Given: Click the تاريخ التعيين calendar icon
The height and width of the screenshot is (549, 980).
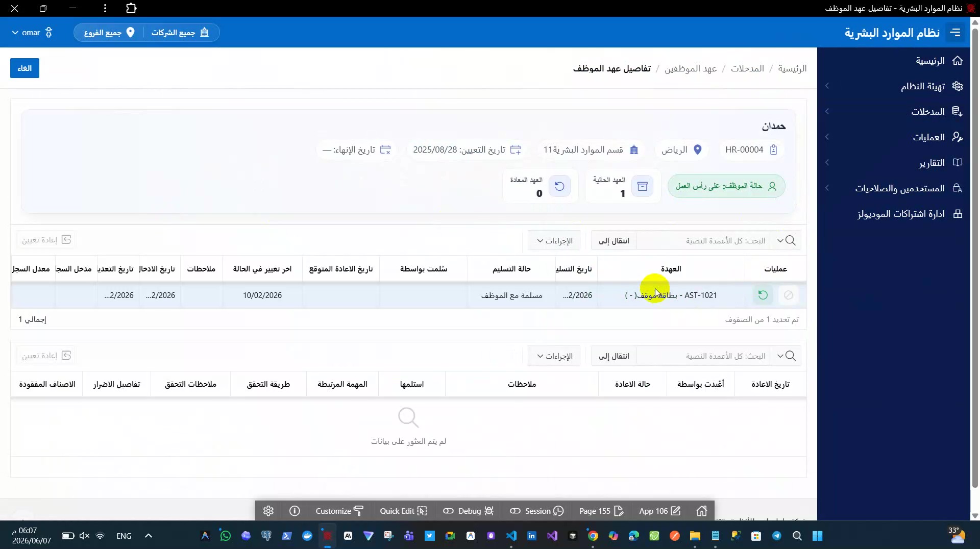Looking at the screenshot, I should (x=516, y=149).
